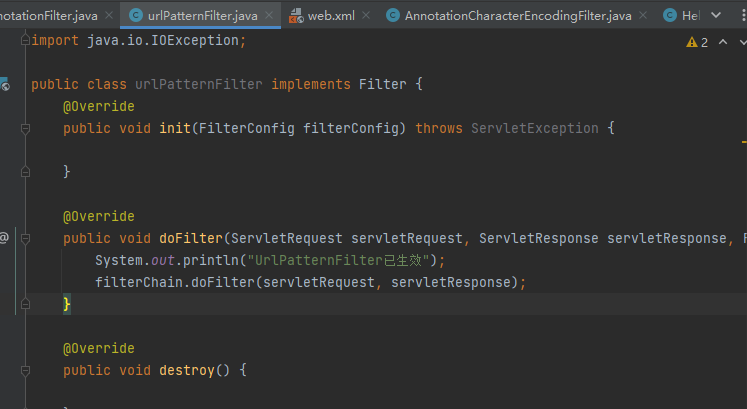The image size is (747, 409).
Task: Open the AnnotationCharacterEncodingFilter.java tab
Action: click(x=517, y=16)
